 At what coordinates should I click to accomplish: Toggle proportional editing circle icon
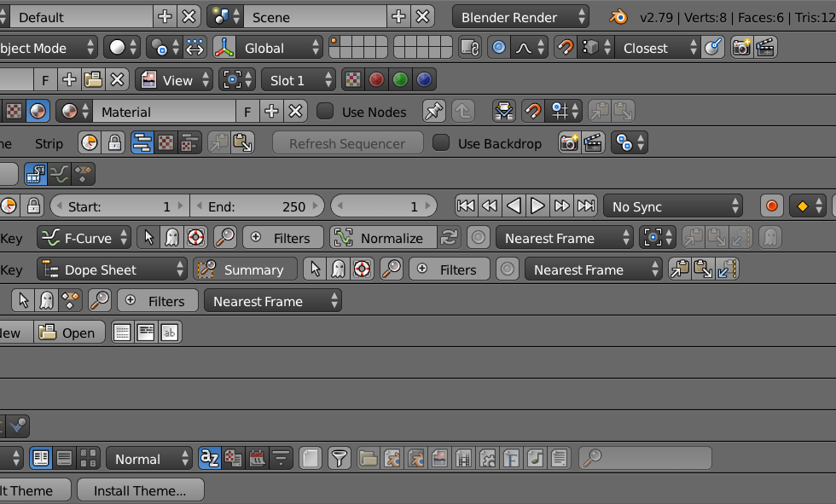(498, 48)
